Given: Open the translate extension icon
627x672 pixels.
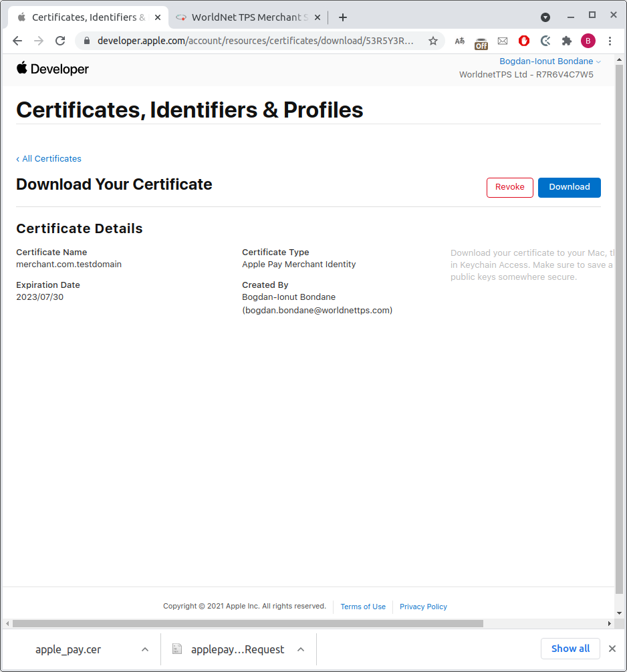Looking at the screenshot, I should pos(460,41).
